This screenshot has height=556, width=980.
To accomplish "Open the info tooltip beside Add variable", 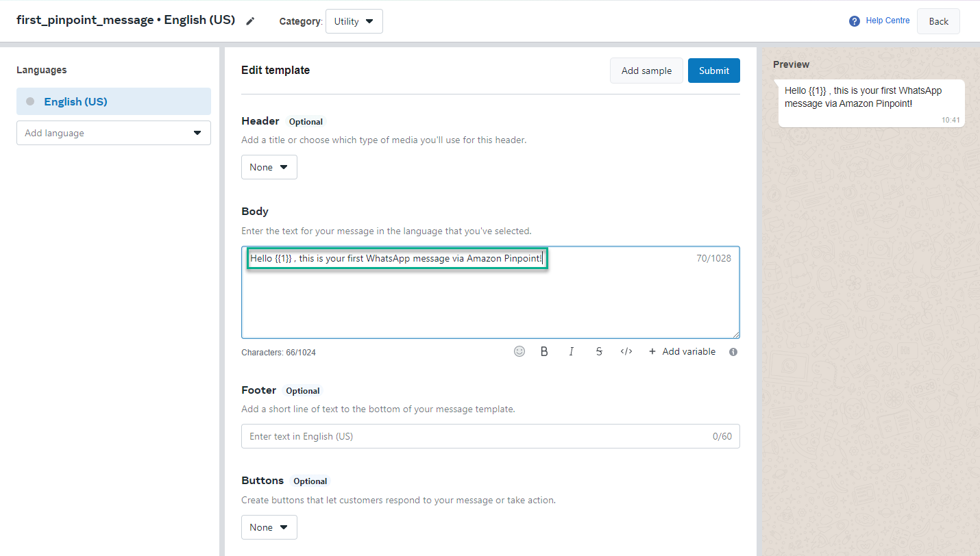I will [x=733, y=351].
